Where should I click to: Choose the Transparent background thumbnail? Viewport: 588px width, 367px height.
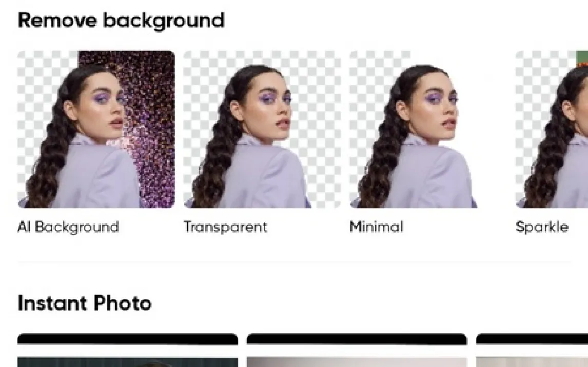262,129
